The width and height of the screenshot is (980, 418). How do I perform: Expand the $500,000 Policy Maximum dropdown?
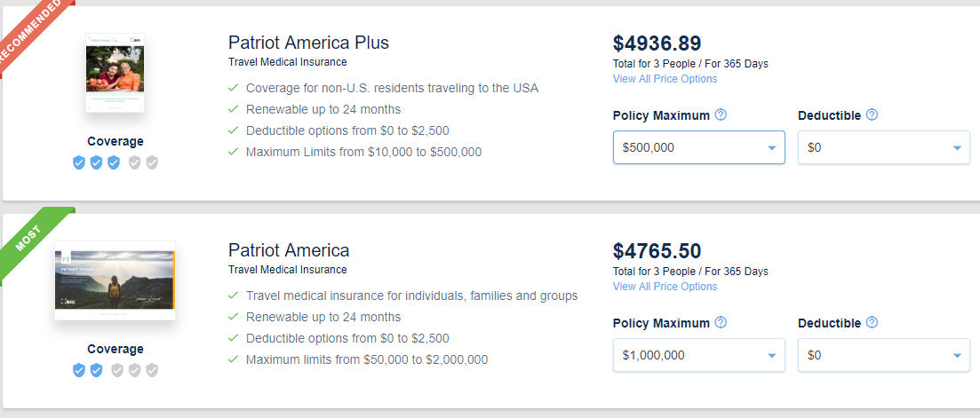pos(698,147)
